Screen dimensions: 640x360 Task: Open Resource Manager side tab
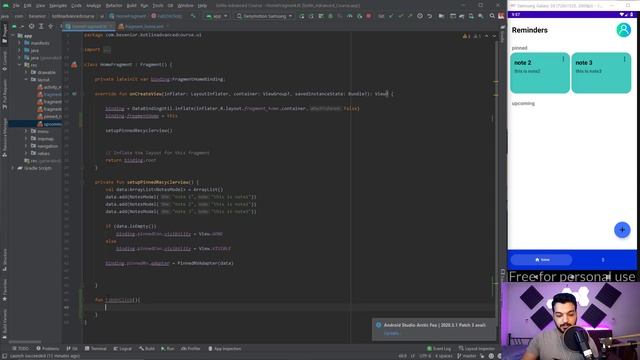4,137
